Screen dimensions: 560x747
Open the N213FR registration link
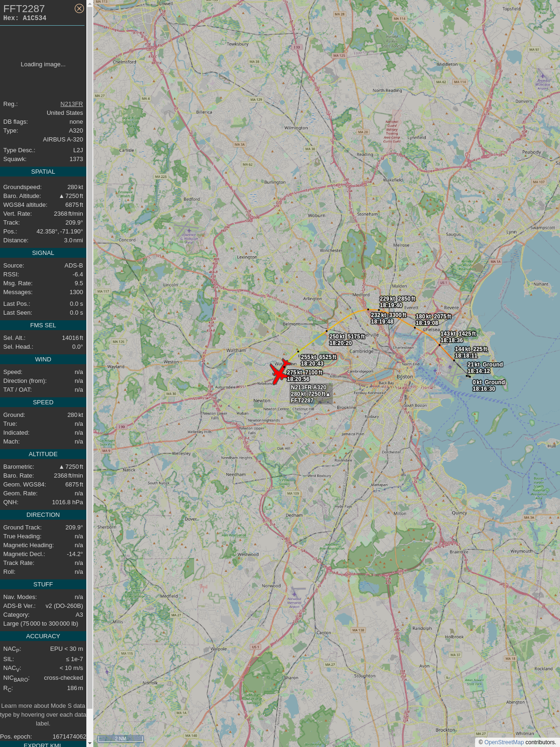pos(71,104)
